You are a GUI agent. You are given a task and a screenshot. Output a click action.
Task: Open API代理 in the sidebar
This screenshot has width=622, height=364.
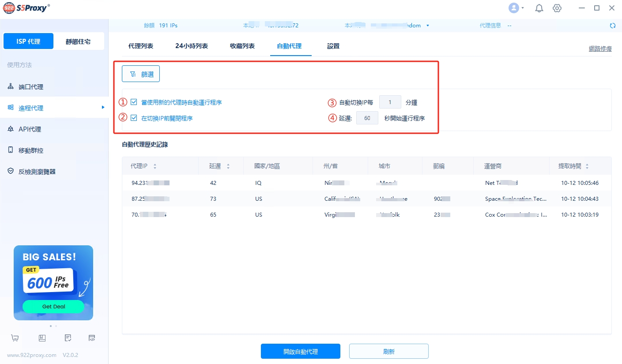click(x=30, y=129)
